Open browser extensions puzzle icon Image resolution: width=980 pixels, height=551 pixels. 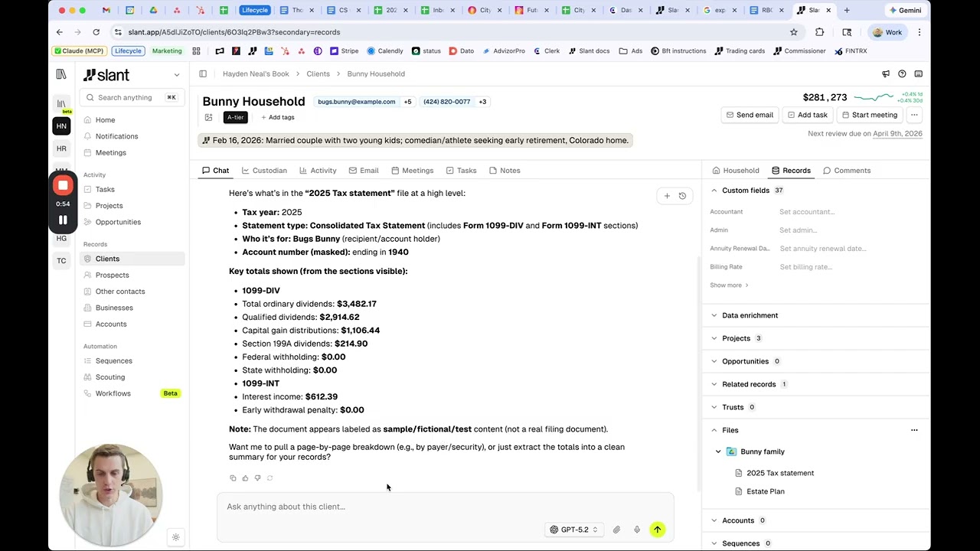click(819, 32)
